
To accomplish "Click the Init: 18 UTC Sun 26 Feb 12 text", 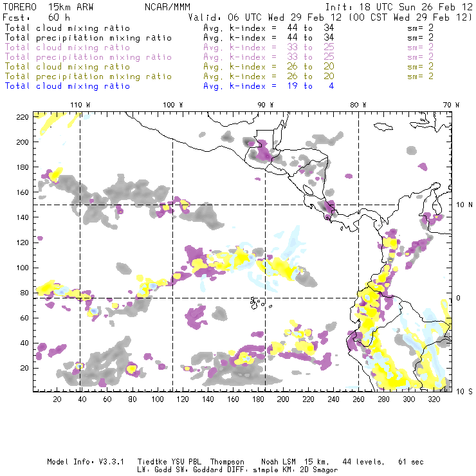I will (399, 6).
